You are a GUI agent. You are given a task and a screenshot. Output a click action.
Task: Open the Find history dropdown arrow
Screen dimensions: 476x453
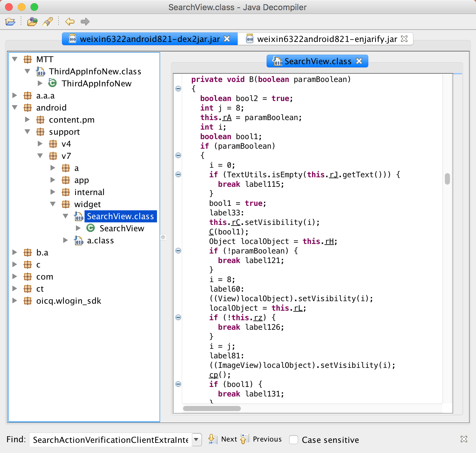196,440
